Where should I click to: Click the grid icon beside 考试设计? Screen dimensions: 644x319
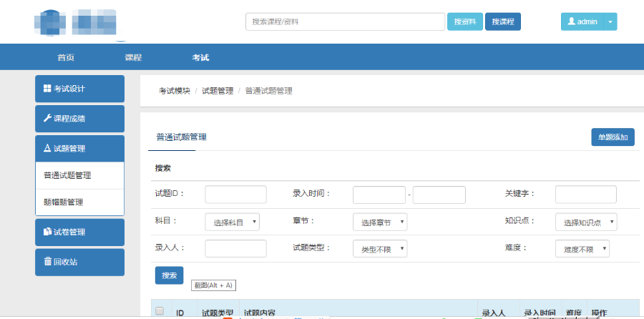[47, 89]
